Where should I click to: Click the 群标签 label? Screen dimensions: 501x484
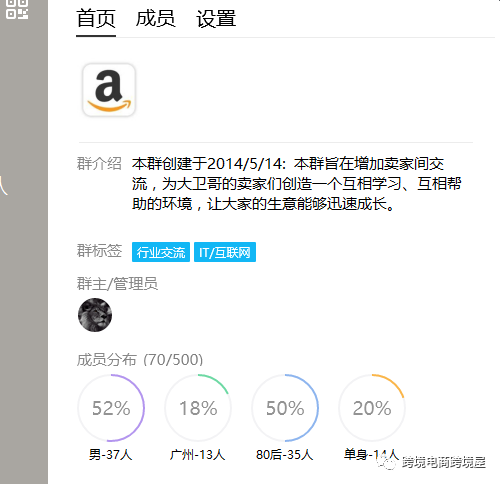pos(99,251)
